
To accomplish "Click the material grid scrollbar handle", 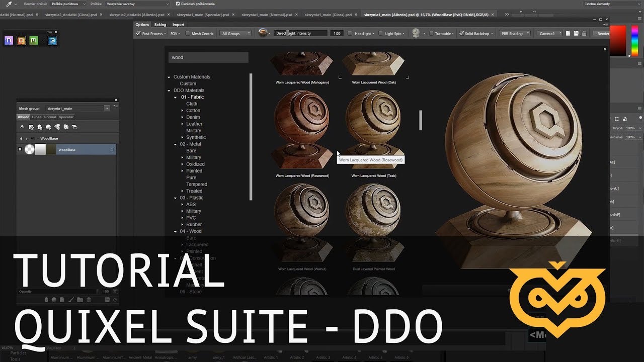I will (x=421, y=120).
